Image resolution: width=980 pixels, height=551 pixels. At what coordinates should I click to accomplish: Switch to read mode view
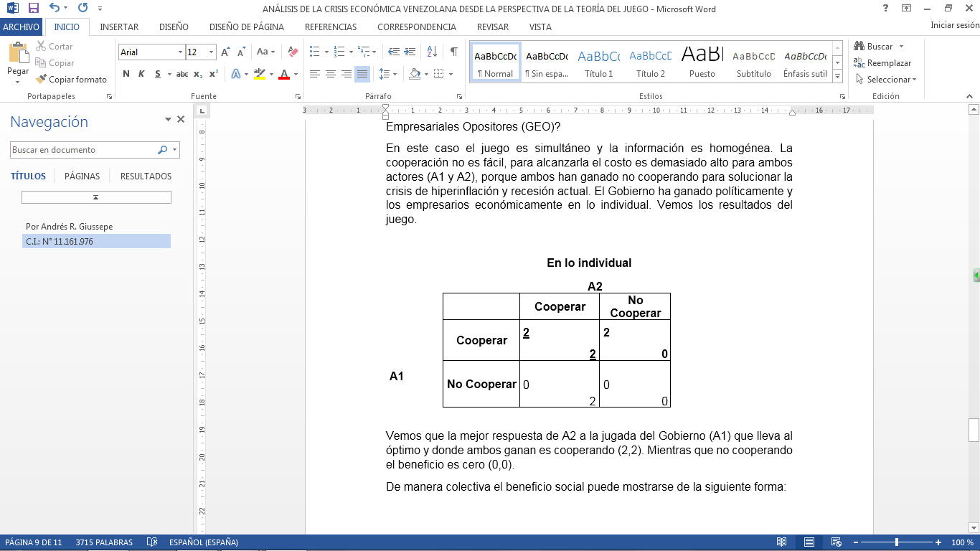point(781,542)
